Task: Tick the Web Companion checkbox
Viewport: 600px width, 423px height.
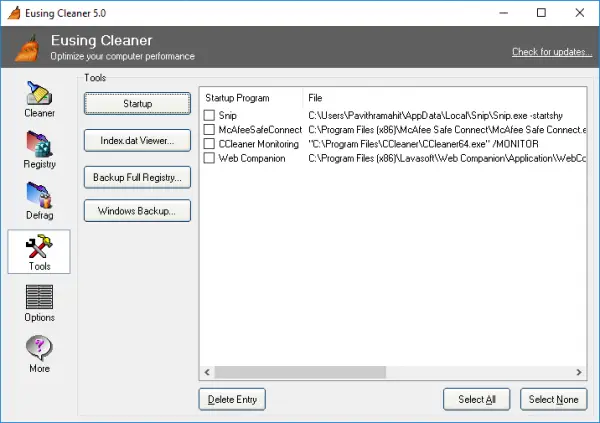Action: pyautogui.click(x=209, y=158)
